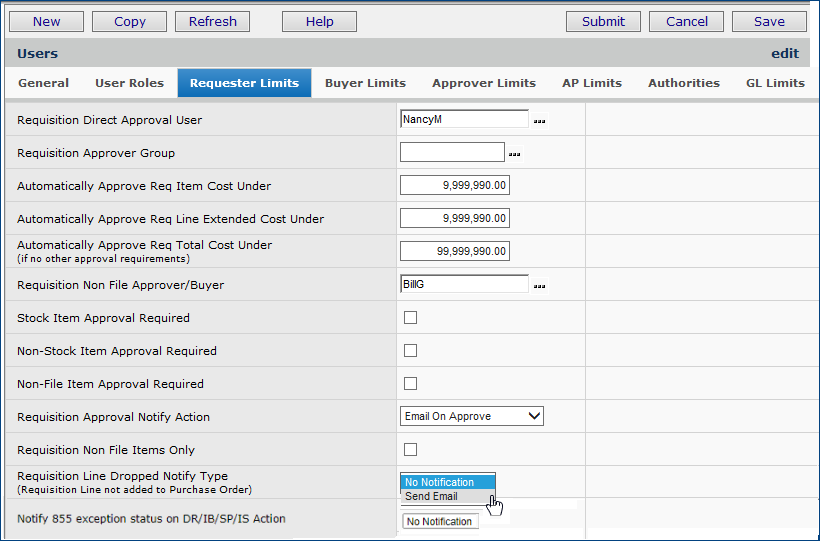Enable Stock Item Approval Required checkbox
Image resolution: width=821 pixels, height=546 pixels.
tap(410, 318)
